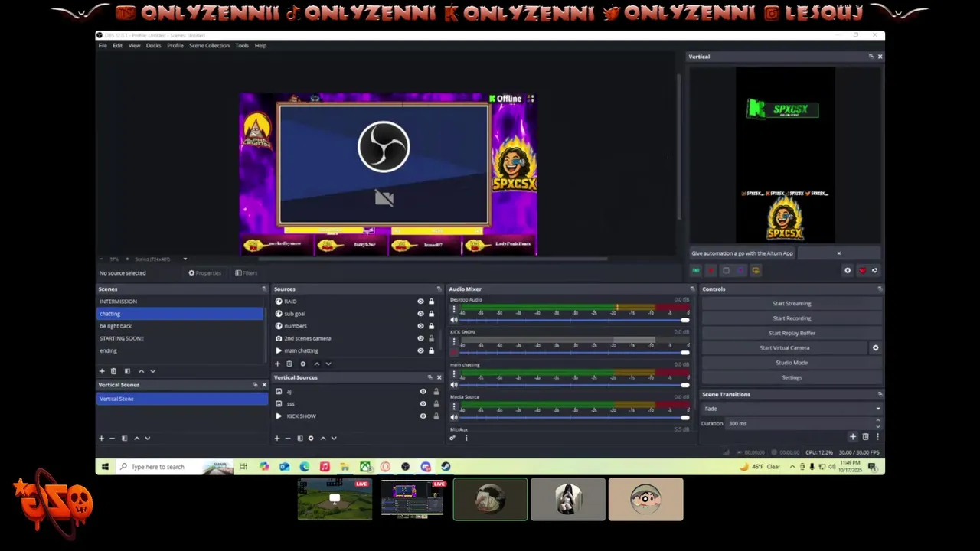Add a vertical scene with plus icon
Viewport: 980px width, 551px height.
(x=101, y=439)
